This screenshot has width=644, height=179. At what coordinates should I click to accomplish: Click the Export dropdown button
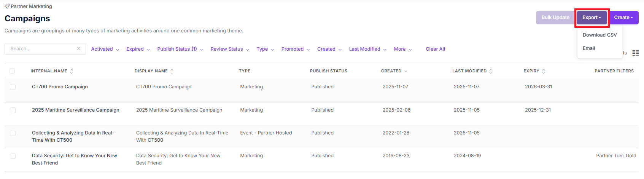pos(592,18)
